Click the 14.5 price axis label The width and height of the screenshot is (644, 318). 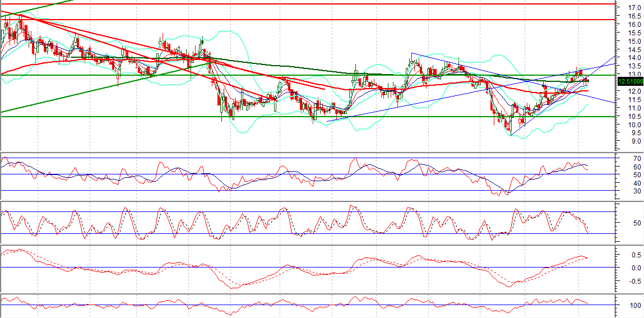coord(635,50)
